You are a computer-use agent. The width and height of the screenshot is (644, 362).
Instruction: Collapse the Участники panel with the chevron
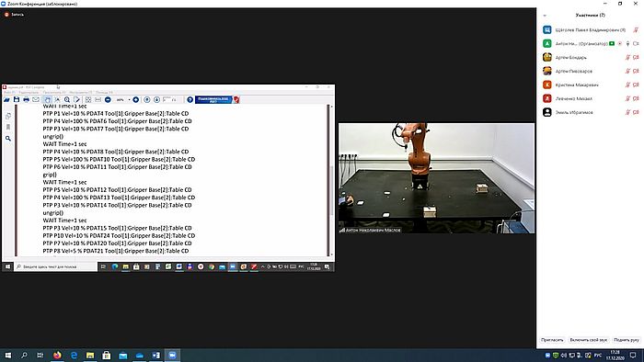click(x=545, y=16)
